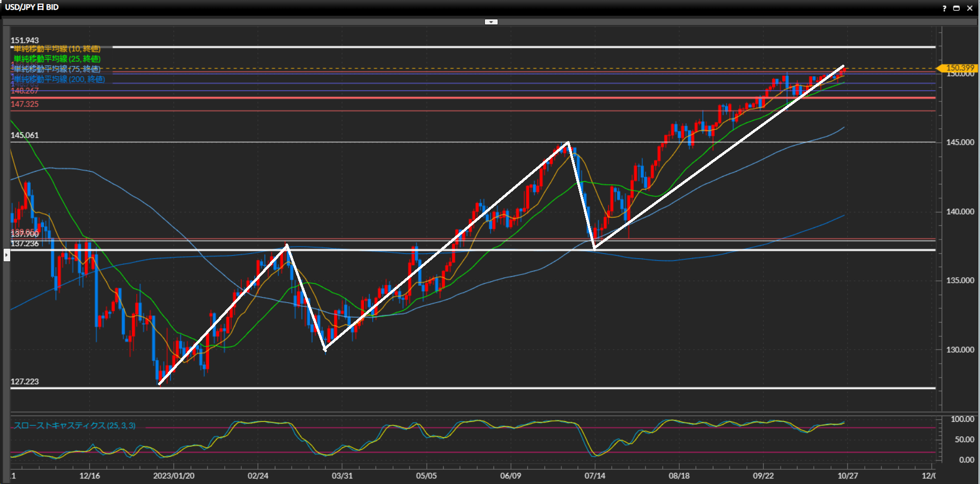Select the 単純移動平均線 (200, 終値) indicator label
Screen dimensions: 980x484
coord(59,79)
